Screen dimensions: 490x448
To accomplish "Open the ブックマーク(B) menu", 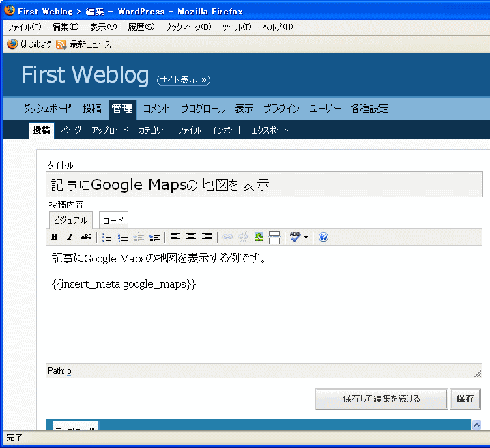I will pyautogui.click(x=188, y=27).
